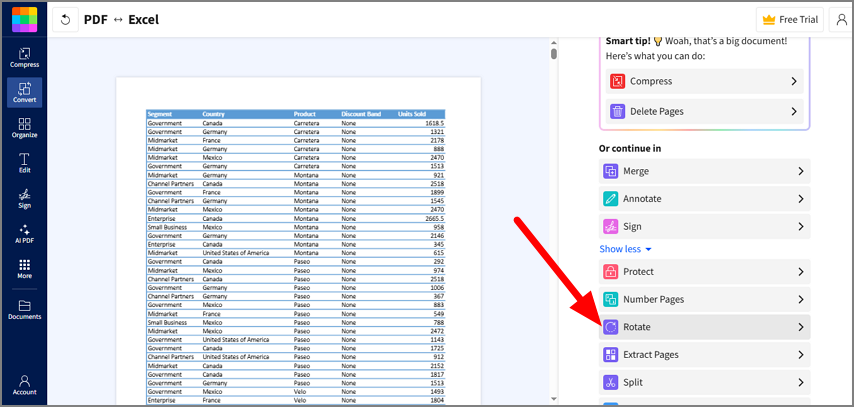Viewport: 854px width, 407px height.
Task: Click the Protect lock icon
Action: [x=611, y=272]
